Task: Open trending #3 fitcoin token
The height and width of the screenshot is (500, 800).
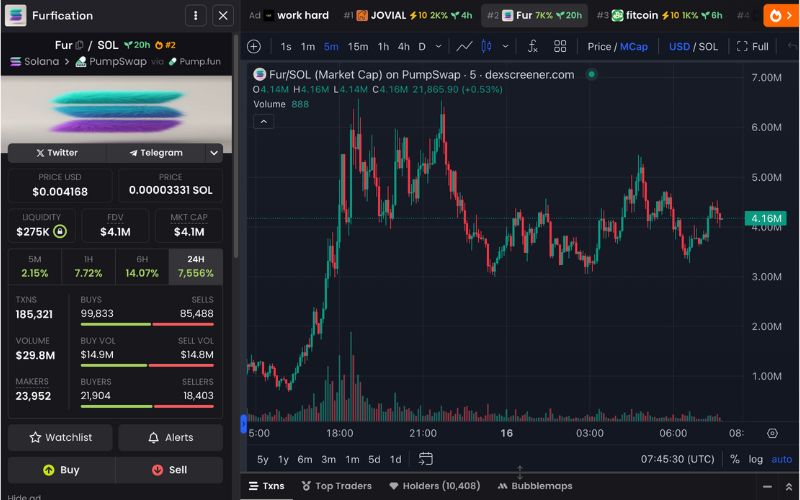Action: click(659, 15)
